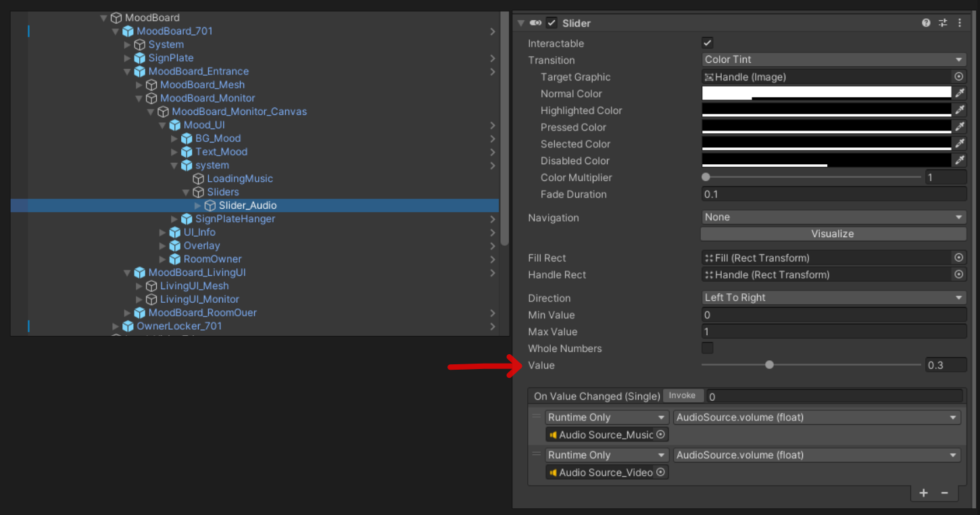Click the Pressed Color swatch

[x=827, y=127]
